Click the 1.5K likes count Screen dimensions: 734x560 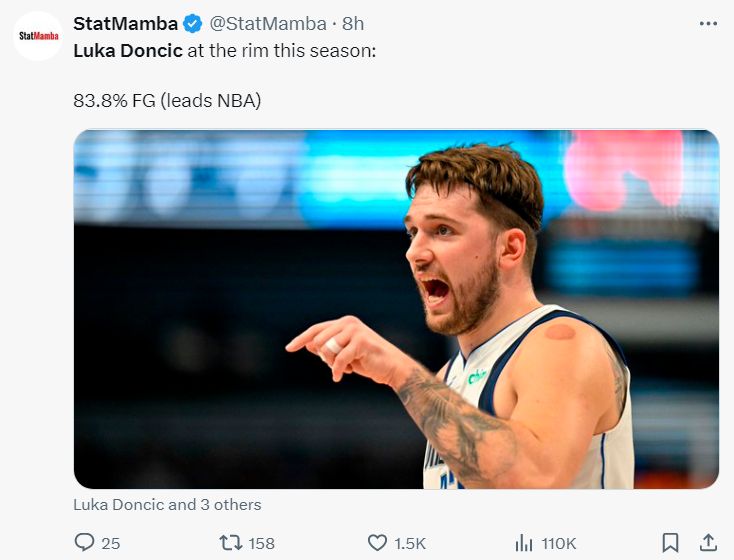pos(410,543)
